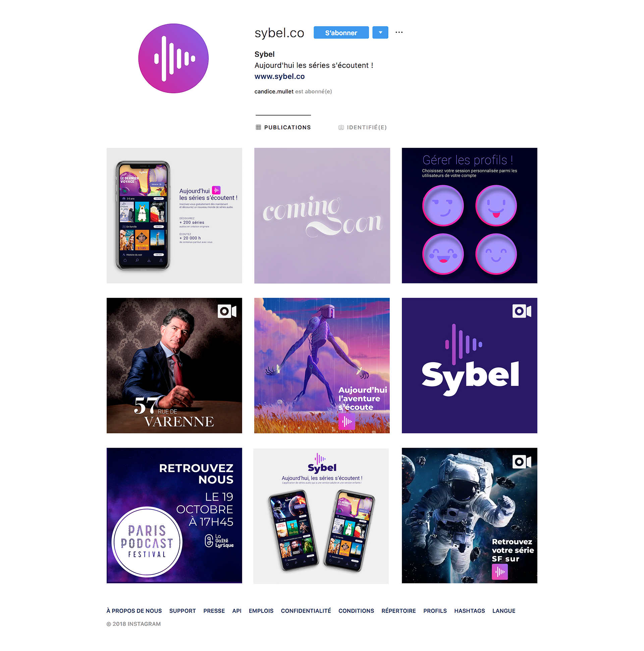Open the Gérer les profils post
644x651 pixels.
click(470, 216)
